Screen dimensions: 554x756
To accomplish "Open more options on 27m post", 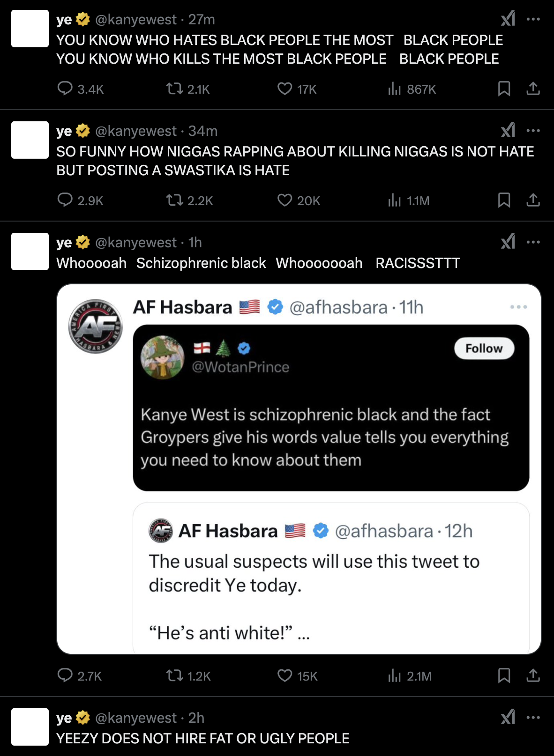I will [533, 19].
